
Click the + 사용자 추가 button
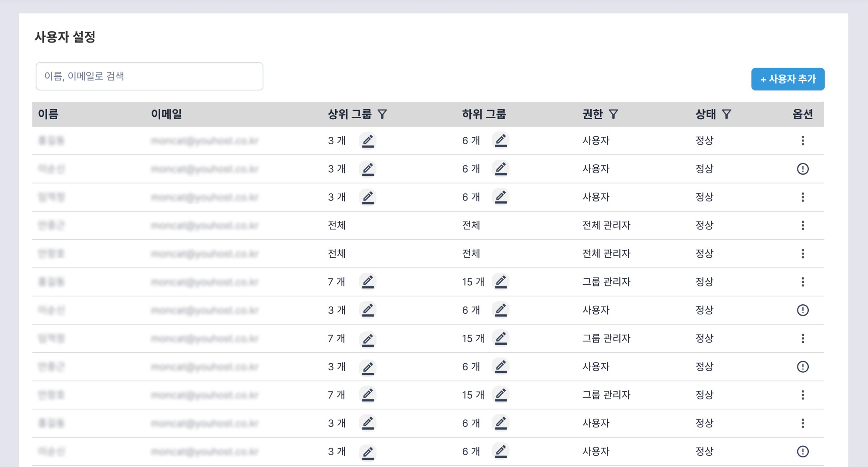tap(787, 79)
